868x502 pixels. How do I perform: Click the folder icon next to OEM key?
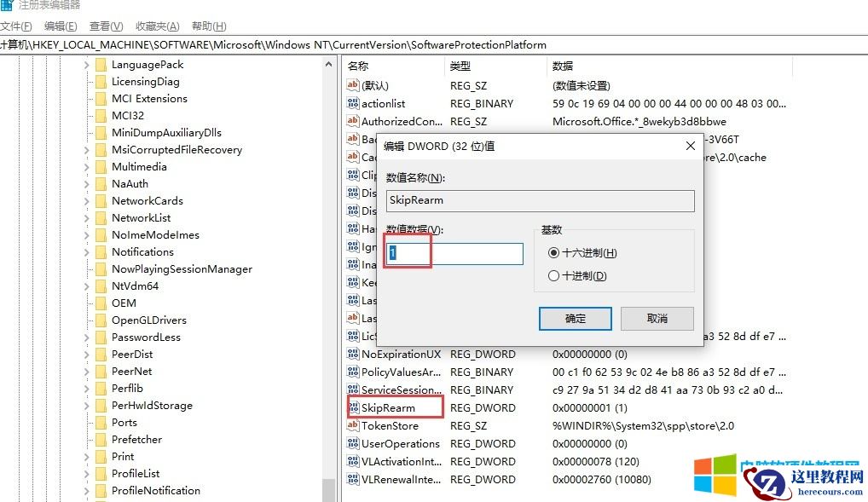click(102, 303)
